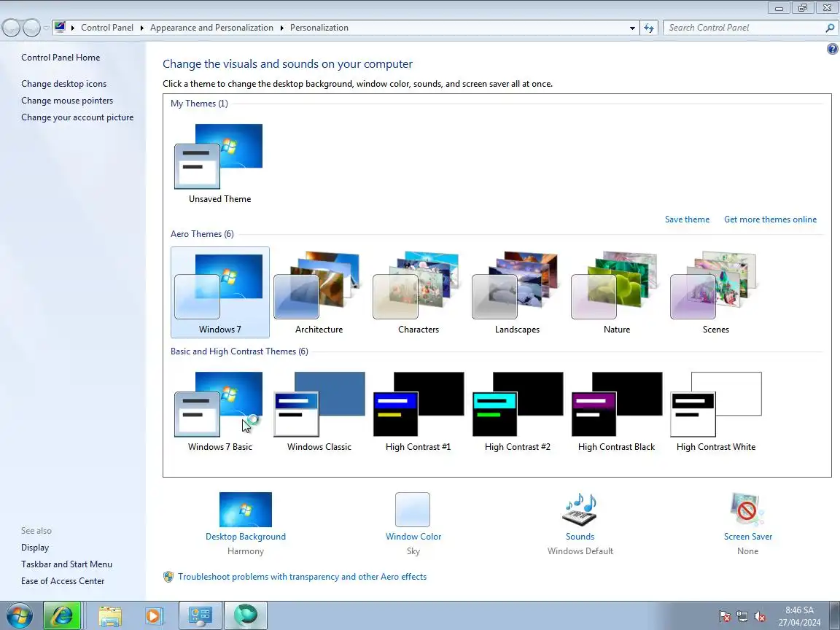Open Windows Media Player from taskbar
This screenshot has width=840, height=630.
coord(153,615)
